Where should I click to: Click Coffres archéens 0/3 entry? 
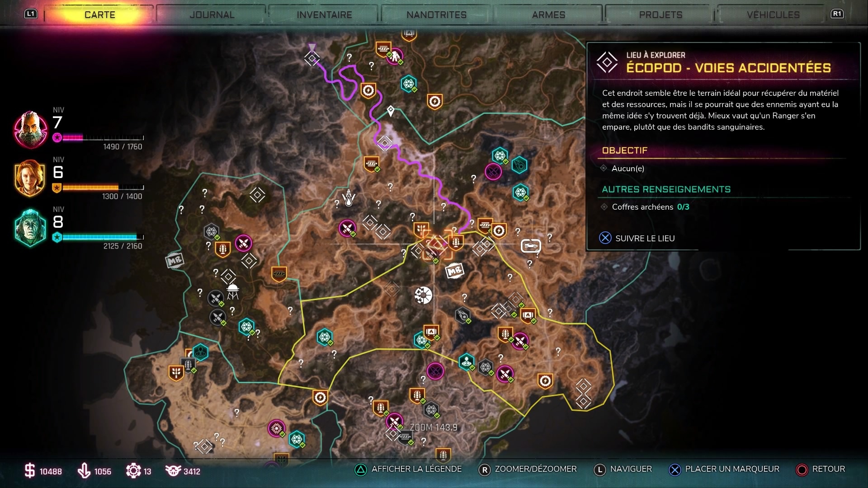pos(646,207)
